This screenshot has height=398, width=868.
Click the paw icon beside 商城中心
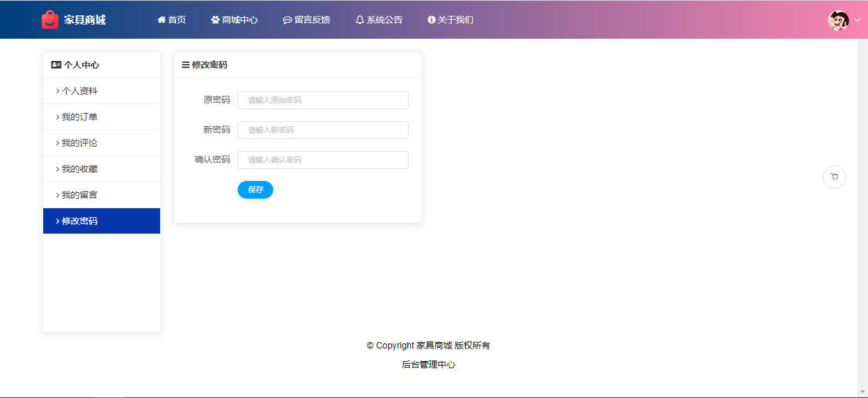[x=215, y=20]
